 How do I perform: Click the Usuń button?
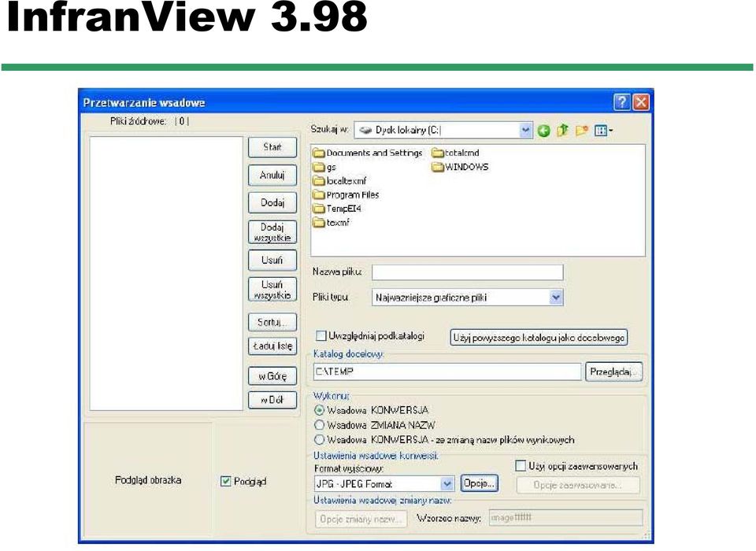(x=272, y=261)
